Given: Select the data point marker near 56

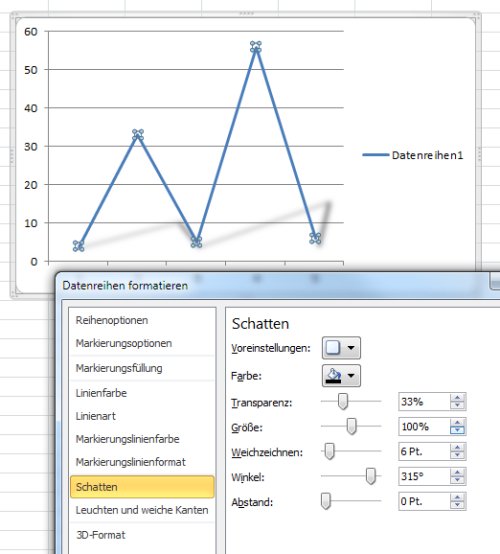Looking at the screenshot, I should pyautogui.click(x=256, y=47).
